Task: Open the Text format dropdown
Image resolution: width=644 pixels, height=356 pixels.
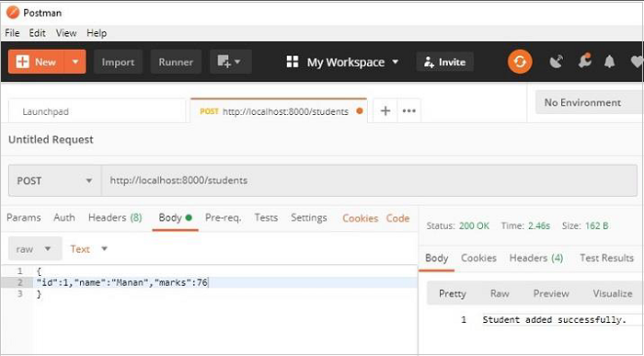Action: tap(88, 248)
